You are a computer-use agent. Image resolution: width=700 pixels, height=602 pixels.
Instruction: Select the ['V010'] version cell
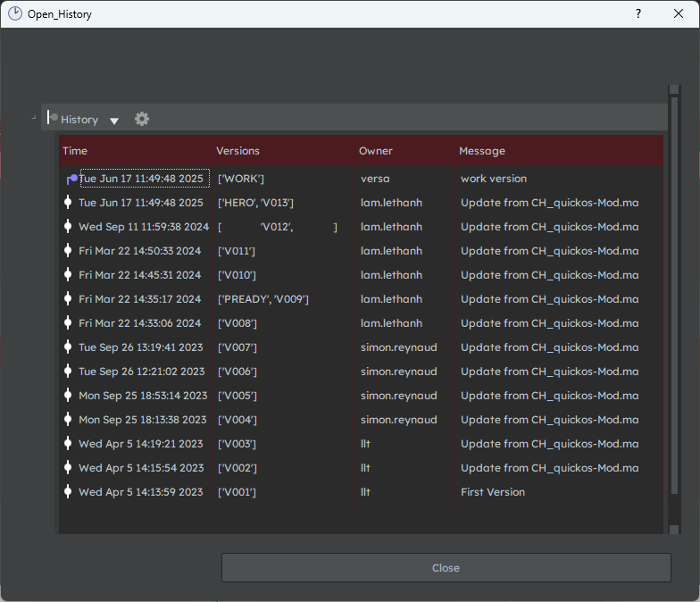coord(237,275)
